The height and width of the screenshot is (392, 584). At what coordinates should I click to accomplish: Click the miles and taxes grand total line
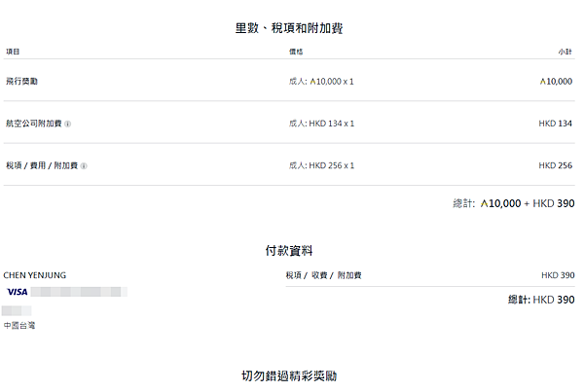520,204
